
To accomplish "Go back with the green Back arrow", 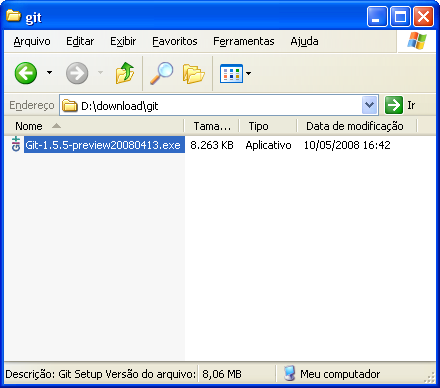I will coord(26,73).
